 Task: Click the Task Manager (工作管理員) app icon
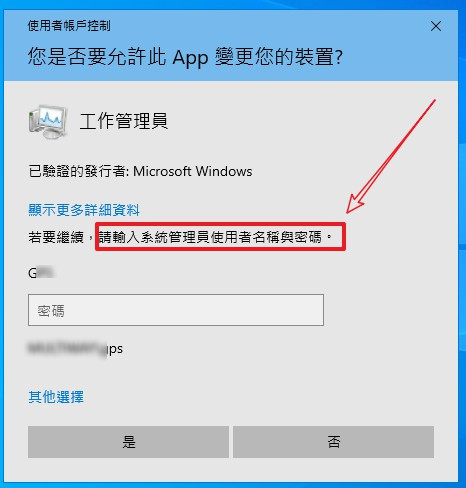[48, 122]
